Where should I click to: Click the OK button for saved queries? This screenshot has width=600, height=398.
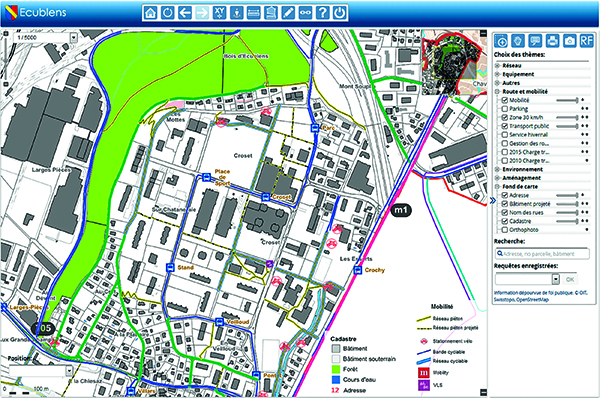click(570, 279)
